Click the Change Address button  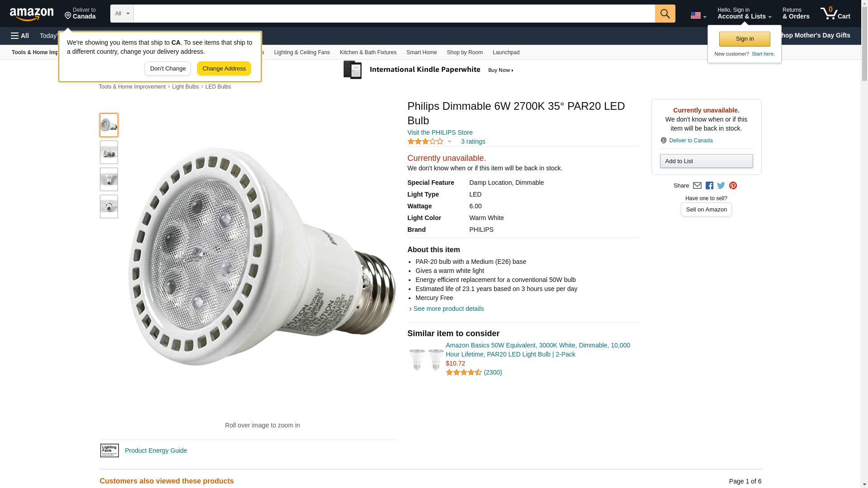(224, 69)
